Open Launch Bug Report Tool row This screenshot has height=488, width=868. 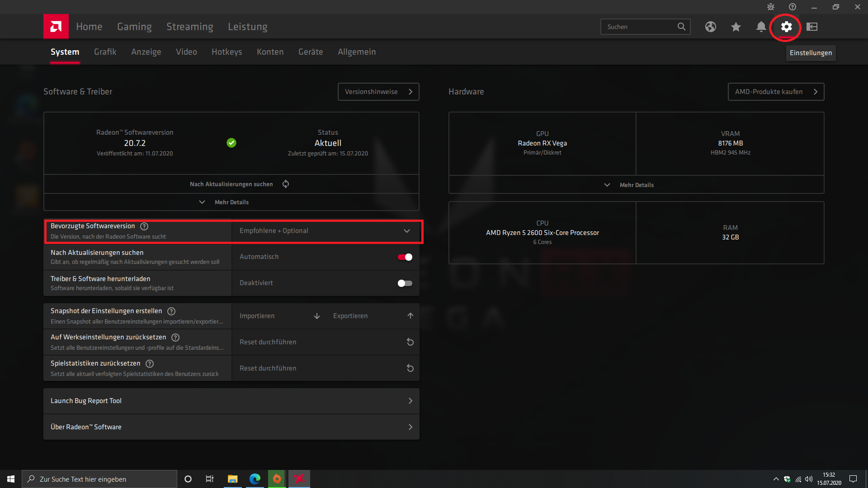click(x=231, y=401)
